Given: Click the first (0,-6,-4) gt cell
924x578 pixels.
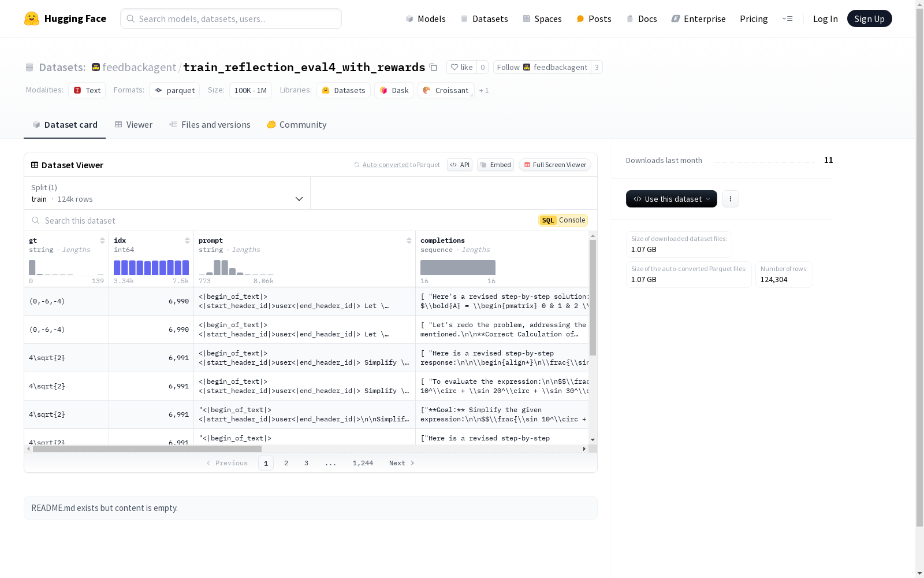Looking at the screenshot, I should coord(66,301).
